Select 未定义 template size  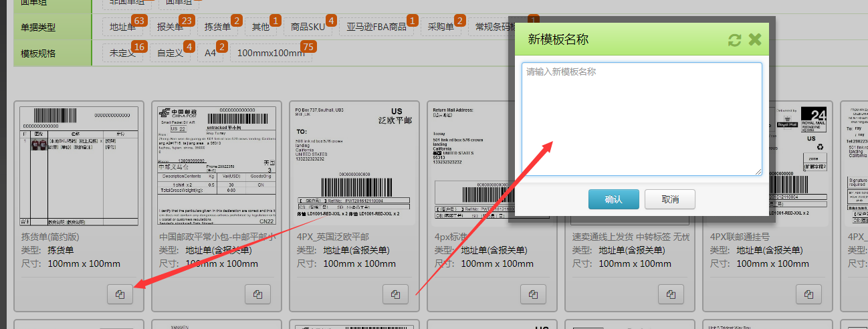123,53
